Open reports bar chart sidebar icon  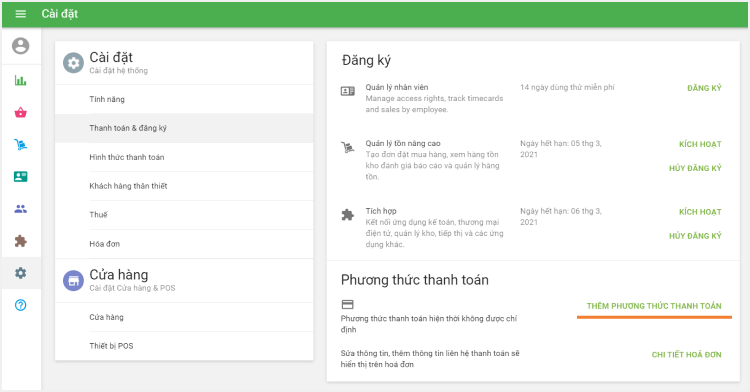click(x=21, y=80)
